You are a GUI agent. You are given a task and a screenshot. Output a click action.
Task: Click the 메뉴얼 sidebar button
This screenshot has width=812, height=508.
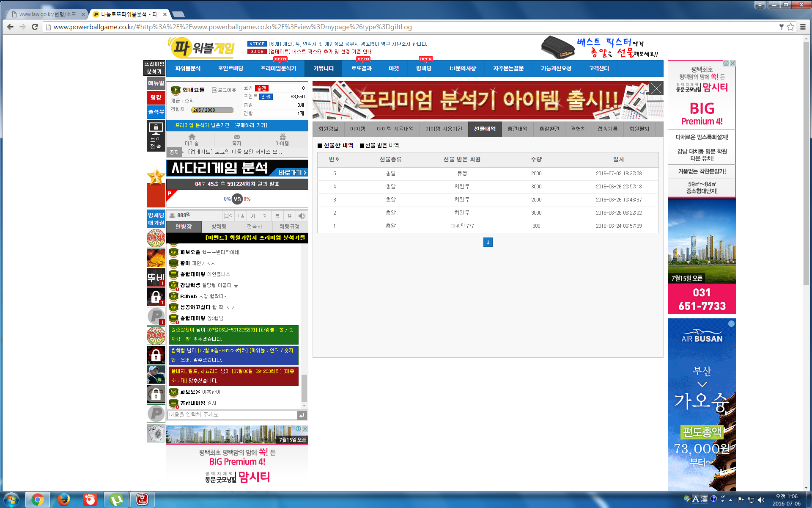(156, 83)
